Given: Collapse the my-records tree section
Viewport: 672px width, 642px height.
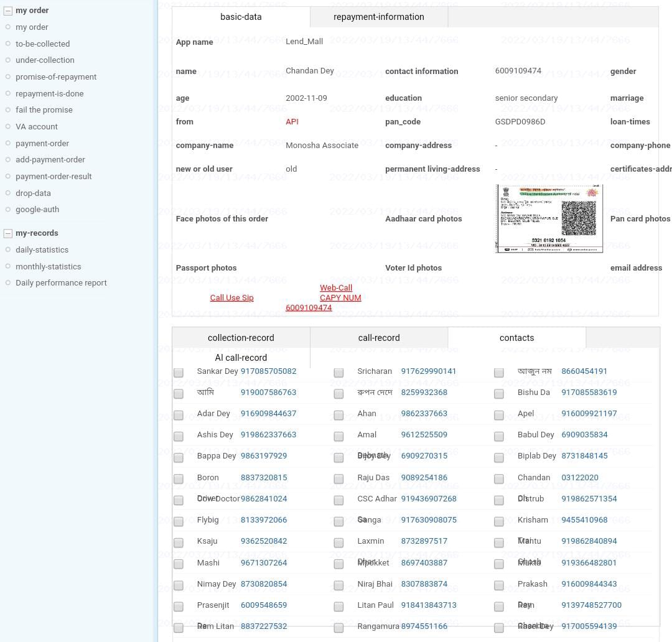Looking at the screenshot, I should click(x=8, y=233).
